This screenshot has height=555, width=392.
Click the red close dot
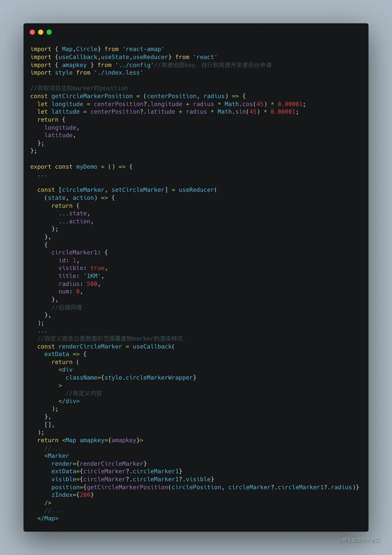click(x=32, y=32)
